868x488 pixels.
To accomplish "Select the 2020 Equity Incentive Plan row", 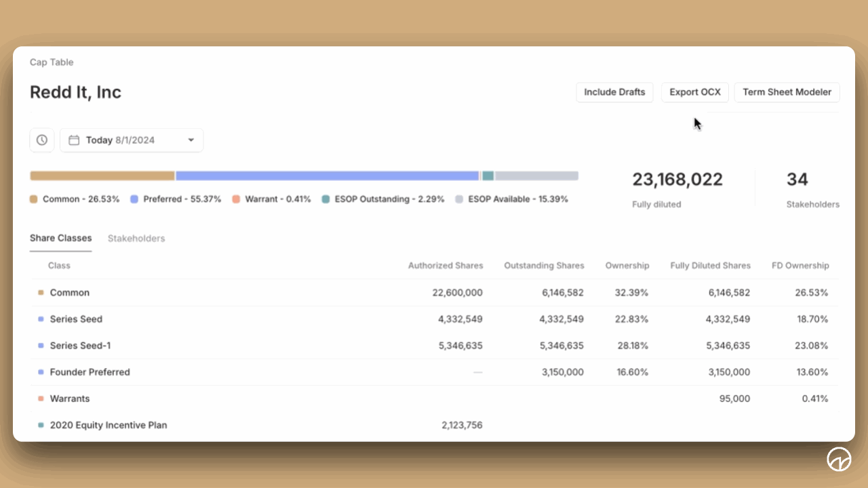I will 434,425.
